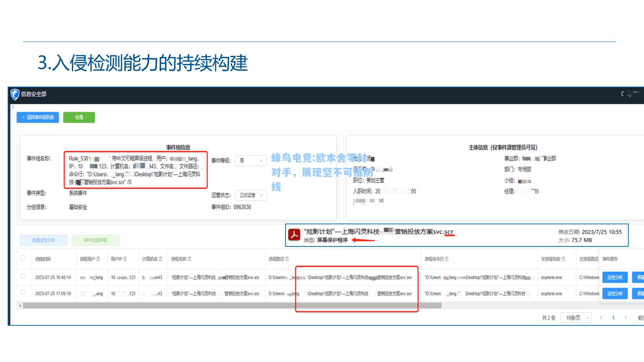Screen dimensions: 644x362
Task: Click the icon next to 进程路径 header
Action: (x=287, y=259)
